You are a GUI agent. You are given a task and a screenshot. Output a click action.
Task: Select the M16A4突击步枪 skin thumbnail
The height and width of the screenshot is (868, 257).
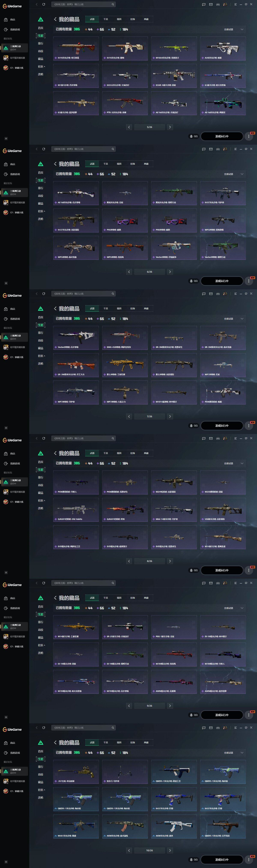[174, 48]
